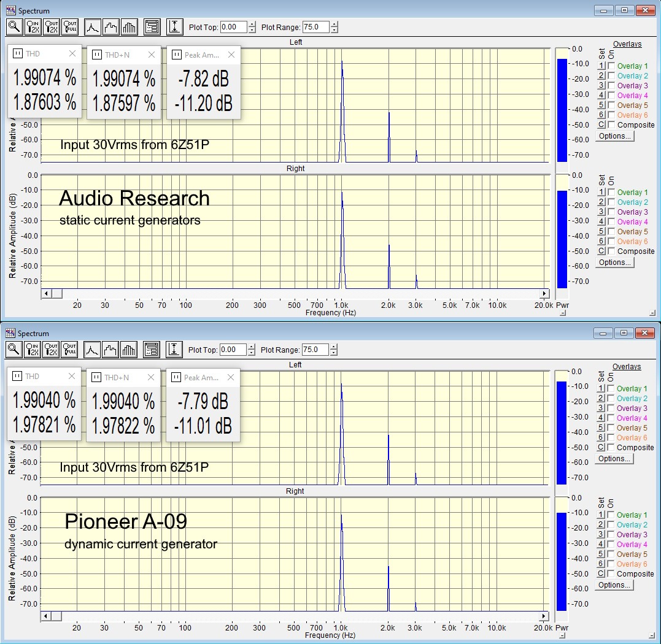Increase Plot Range value in Pioneer A-09 window

click(333, 347)
